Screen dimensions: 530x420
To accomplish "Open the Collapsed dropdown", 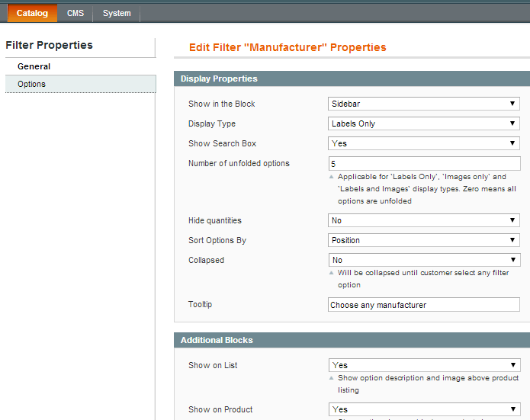I will [x=423, y=260].
